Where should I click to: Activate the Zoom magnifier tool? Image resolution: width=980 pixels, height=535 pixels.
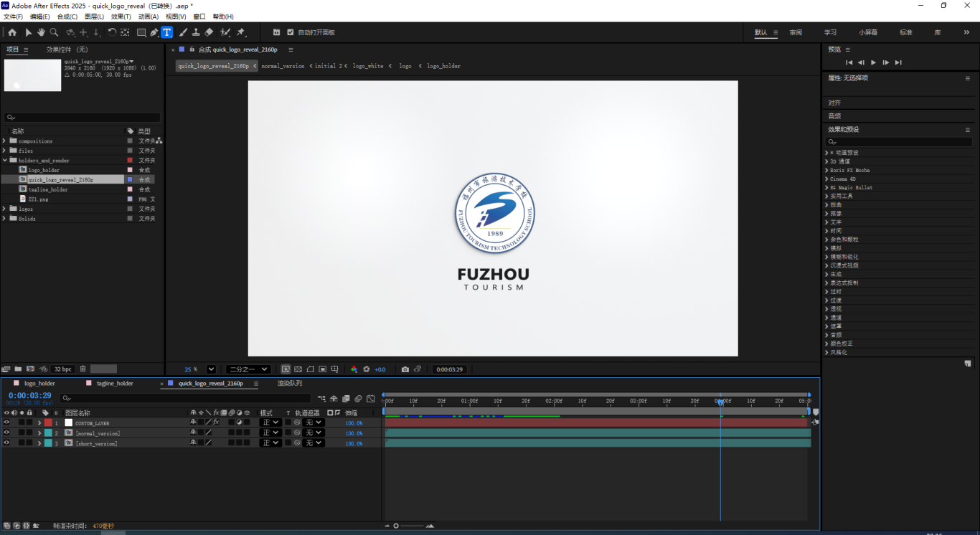pos(54,32)
